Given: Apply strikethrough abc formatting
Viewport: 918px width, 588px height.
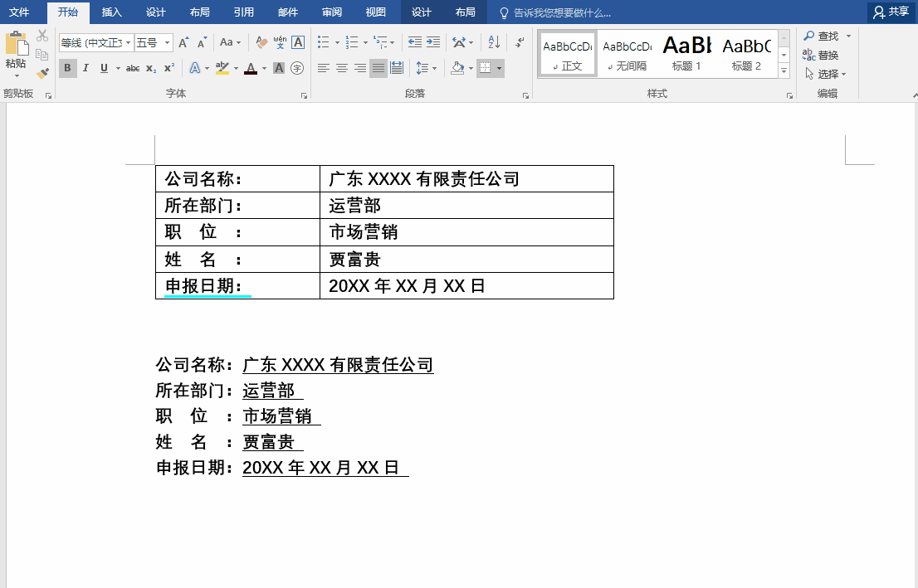Looking at the screenshot, I should coord(133,69).
